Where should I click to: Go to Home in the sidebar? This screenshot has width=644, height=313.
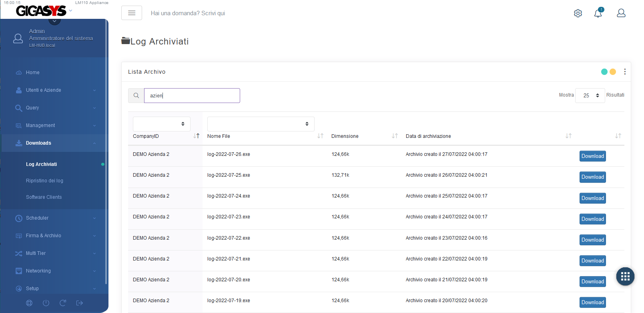(x=33, y=73)
